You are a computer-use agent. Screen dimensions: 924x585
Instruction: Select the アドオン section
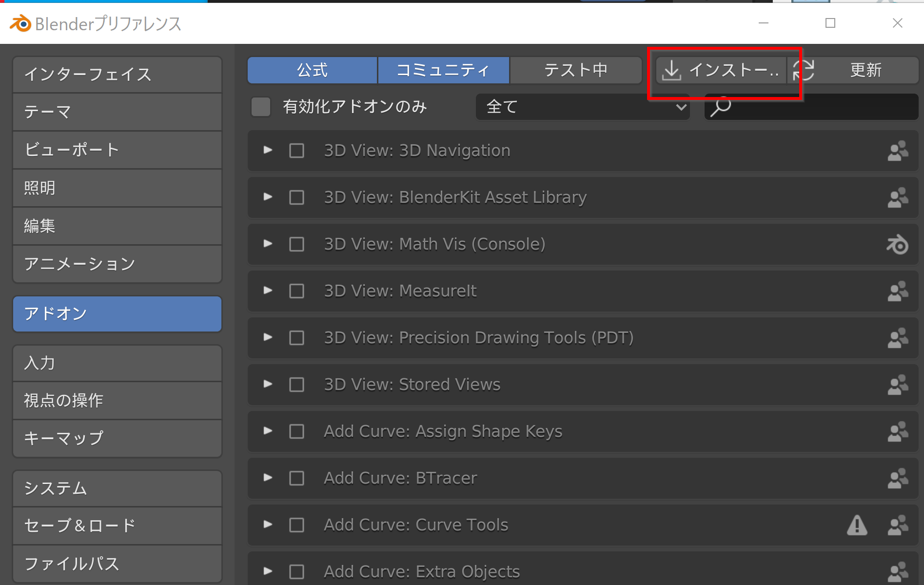point(118,314)
